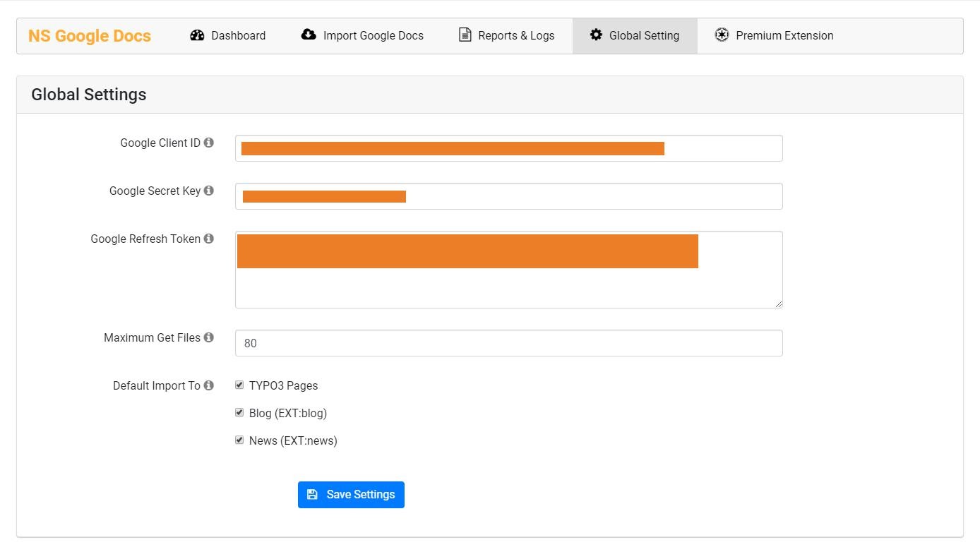Click the cloud icon beside Import Google Docs
Viewport: 980px width, 552px height.
coord(307,35)
